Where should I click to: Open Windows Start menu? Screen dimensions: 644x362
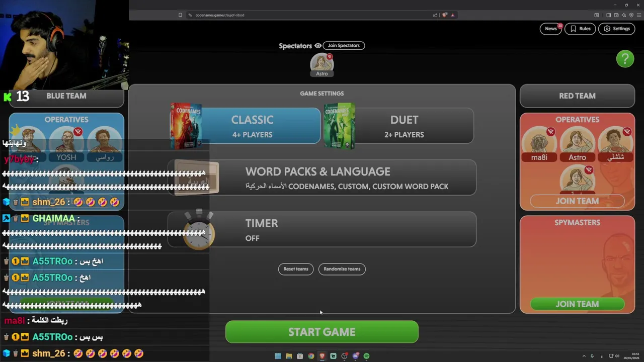pos(278,356)
